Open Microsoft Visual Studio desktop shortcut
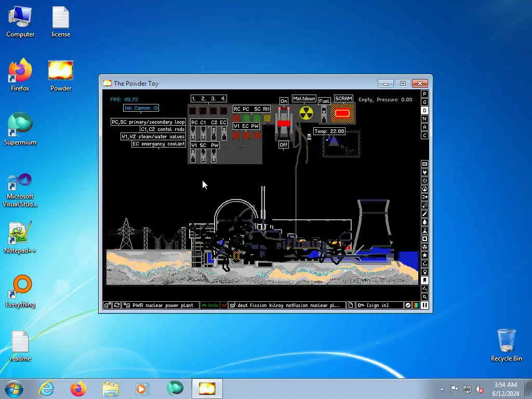The height and width of the screenshot is (399, 532). [x=20, y=190]
